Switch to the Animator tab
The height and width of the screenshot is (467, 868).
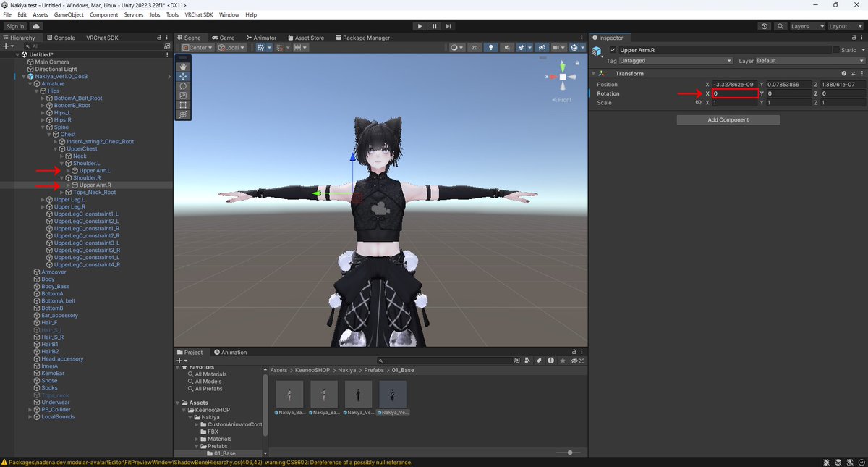[261, 38]
